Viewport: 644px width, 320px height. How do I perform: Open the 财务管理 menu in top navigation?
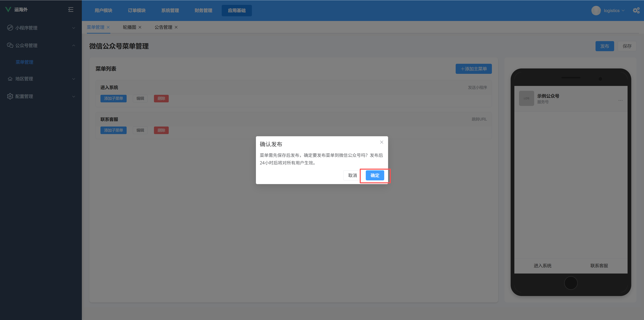click(x=203, y=10)
